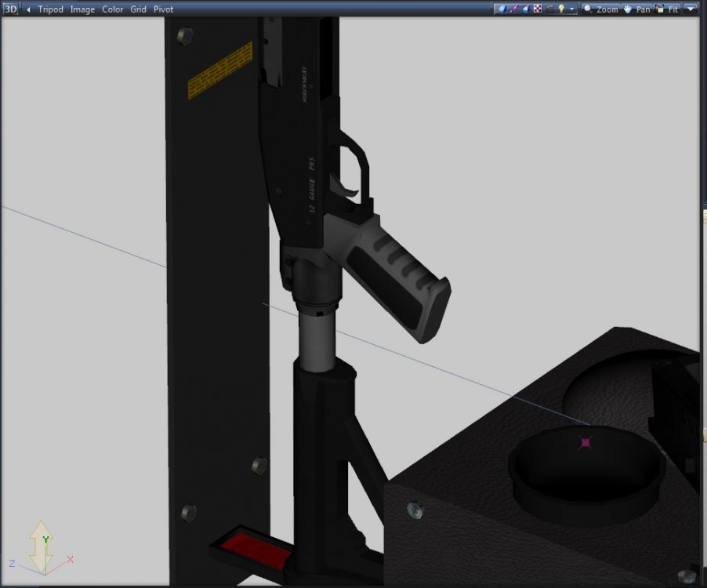Expand the dropdown arrow beside the light bulb
707x588 pixels.
[572, 9]
